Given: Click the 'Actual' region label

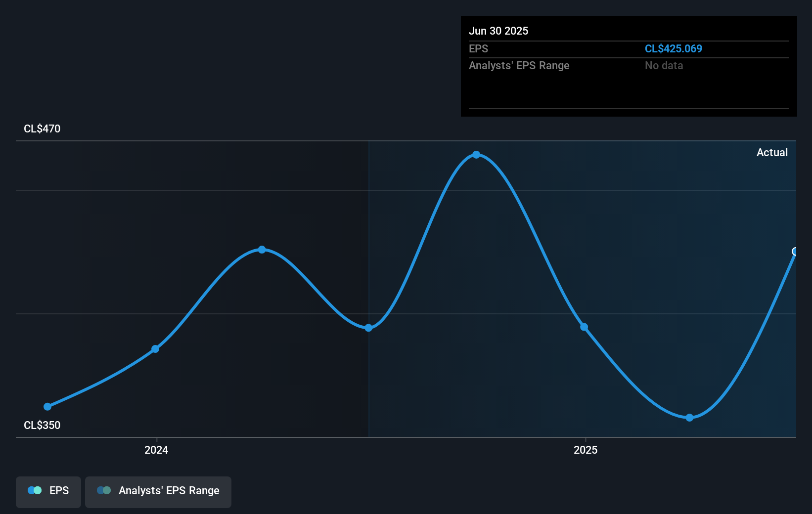Looking at the screenshot, I should point(772,152).
